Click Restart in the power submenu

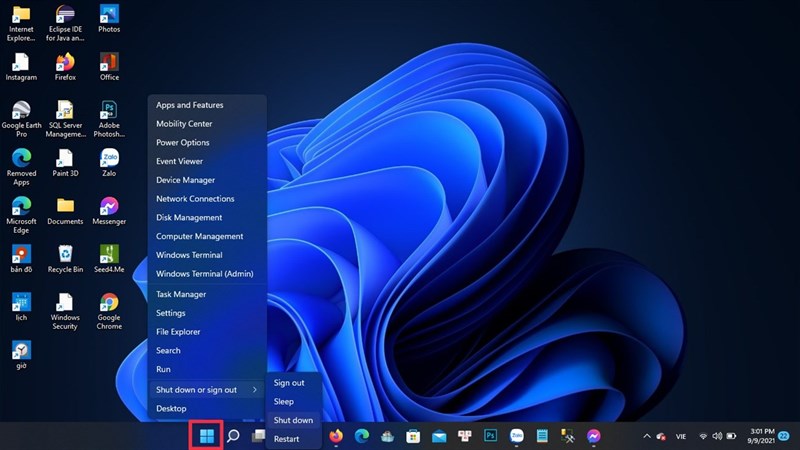tap(286, 439)
